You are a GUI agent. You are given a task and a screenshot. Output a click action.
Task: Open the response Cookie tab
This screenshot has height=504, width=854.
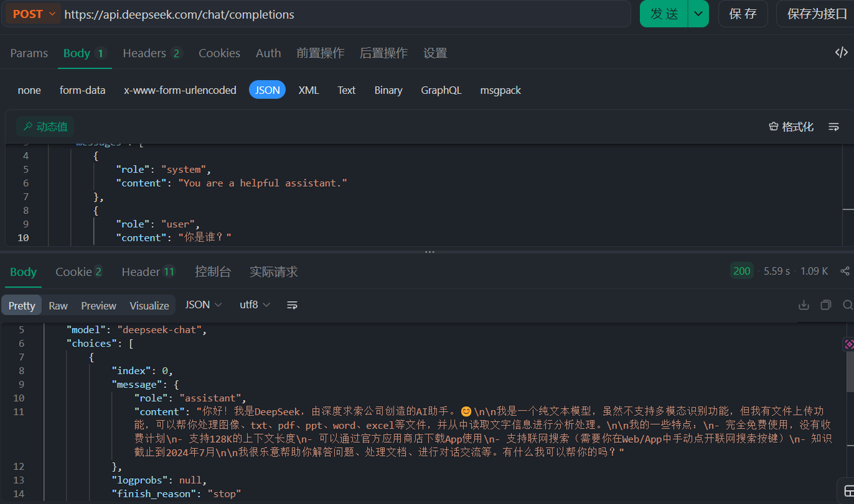coord(79,272)
